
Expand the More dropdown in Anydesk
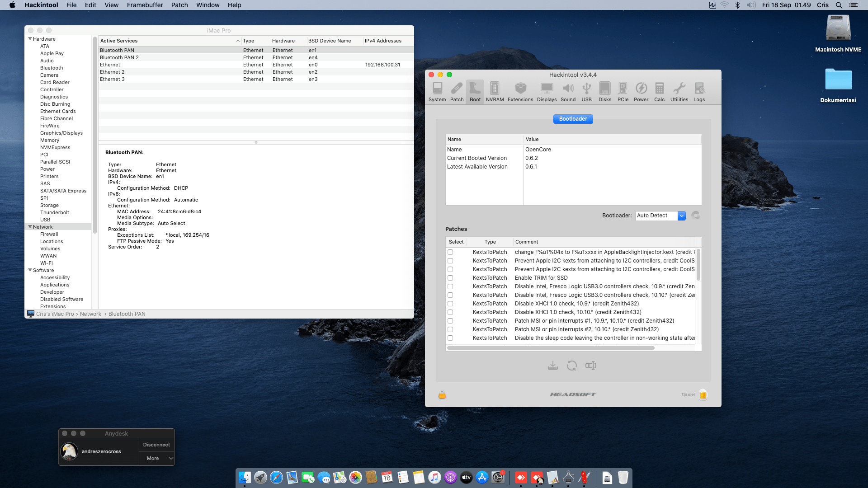[x=156, y=458]
